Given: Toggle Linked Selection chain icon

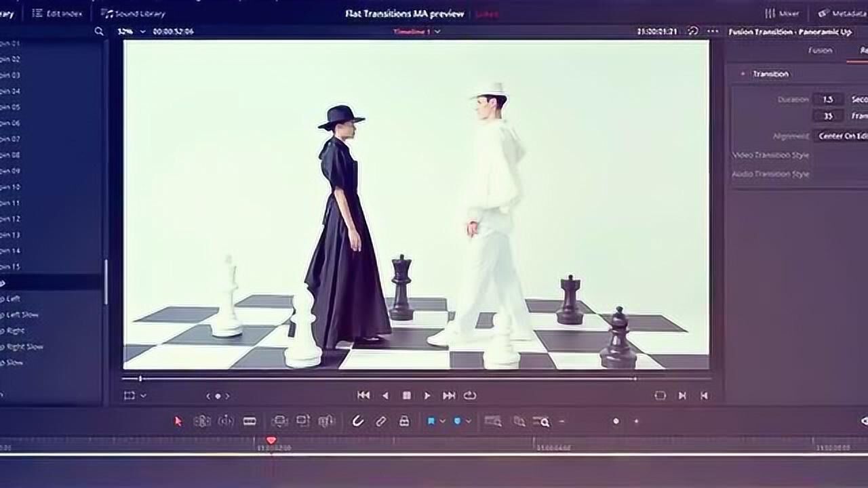Looking at the screenshot, I should click(381, 421).
